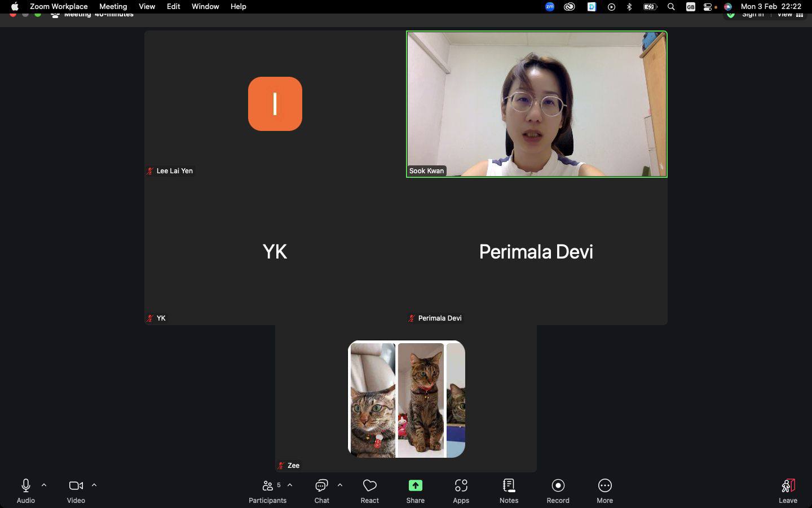The width and height of the screenshot is (812, 508).
Task: Open the Chat panel
Action: [321, 491]
